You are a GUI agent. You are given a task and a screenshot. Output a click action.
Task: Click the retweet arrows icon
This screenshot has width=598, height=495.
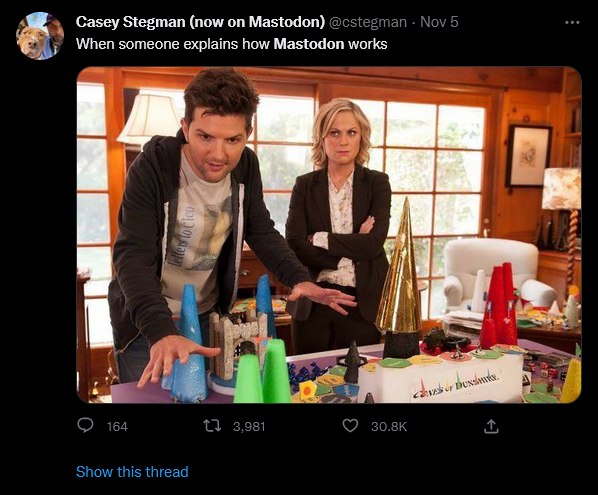coord(212,426)
